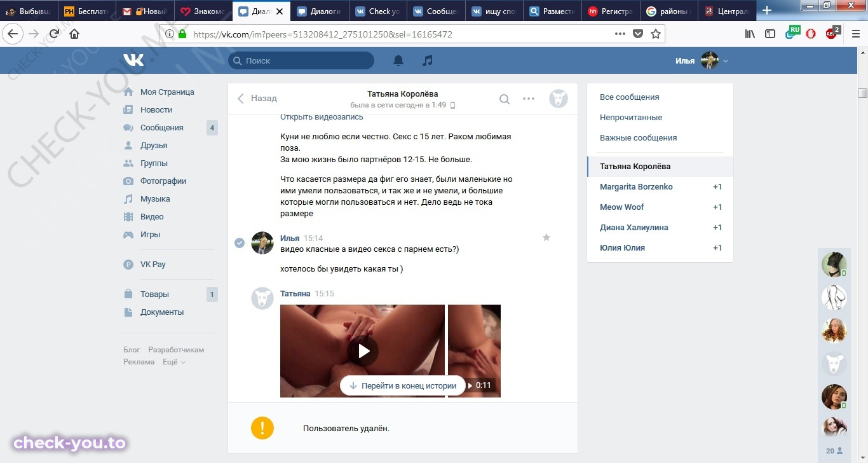Screen dimensions: 868x463
Task: Open Документы in sidebar
Action: click(162, 312)
